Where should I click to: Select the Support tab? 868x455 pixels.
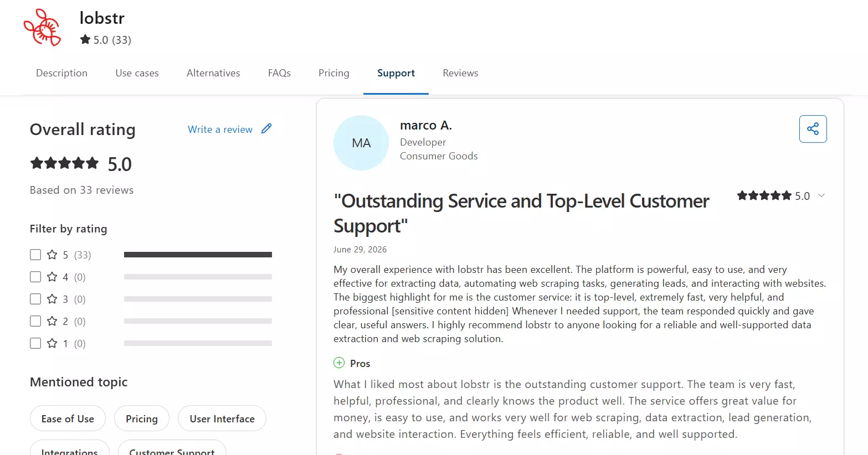point(396,73)
